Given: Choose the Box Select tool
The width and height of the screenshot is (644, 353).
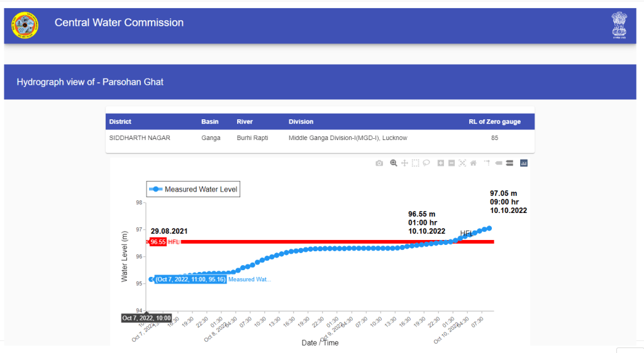Looking at the screenshot, I should pyautogui.click(x=415, y=163).
